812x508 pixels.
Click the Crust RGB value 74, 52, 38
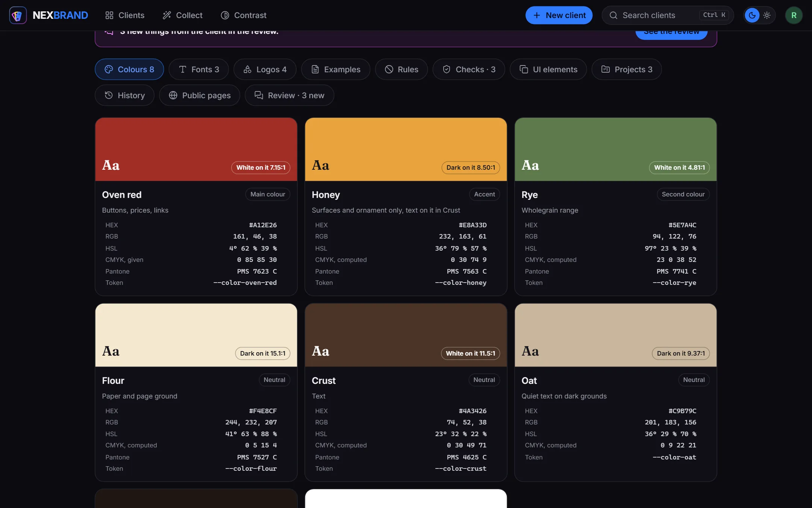tap(467, 422)
